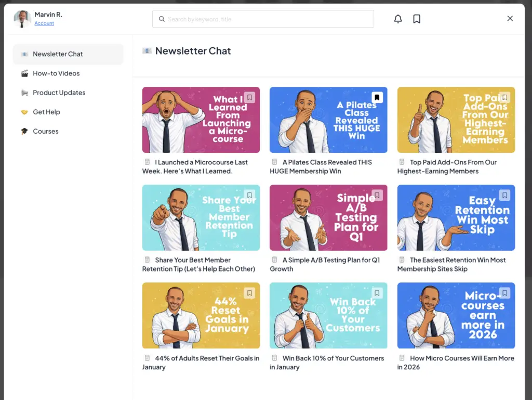Click the Courses graduation cap icon
Viewport: 532px width, 400px height.
click(x=24, y=131)
